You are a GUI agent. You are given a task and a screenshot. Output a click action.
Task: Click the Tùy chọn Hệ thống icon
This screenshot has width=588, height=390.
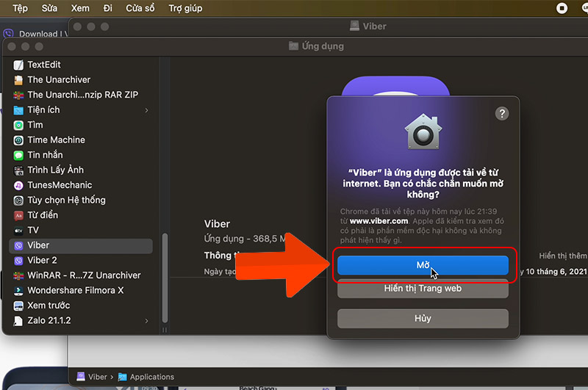pos(18,201)
